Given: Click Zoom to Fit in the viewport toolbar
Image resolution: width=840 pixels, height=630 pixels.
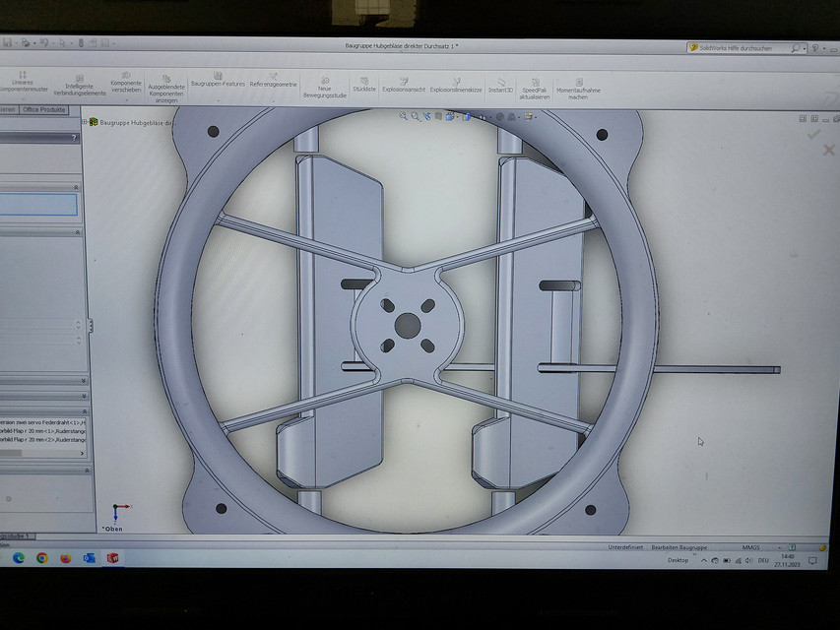Looking at the screenshot, I should pos(402,118).
